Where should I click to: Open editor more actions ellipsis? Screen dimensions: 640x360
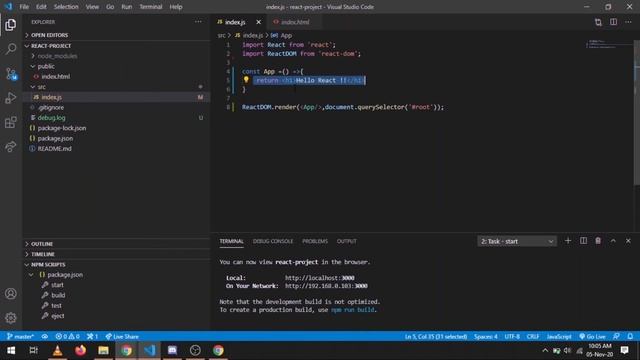[x=628, y=22]
